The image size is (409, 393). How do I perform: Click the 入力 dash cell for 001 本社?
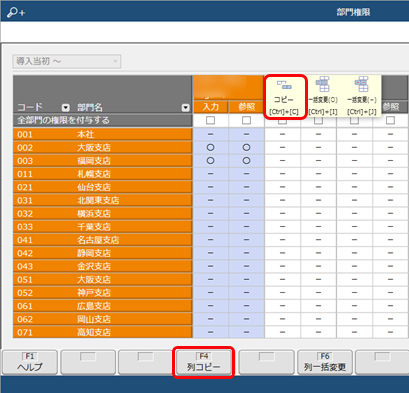click(x=210, y=134)
